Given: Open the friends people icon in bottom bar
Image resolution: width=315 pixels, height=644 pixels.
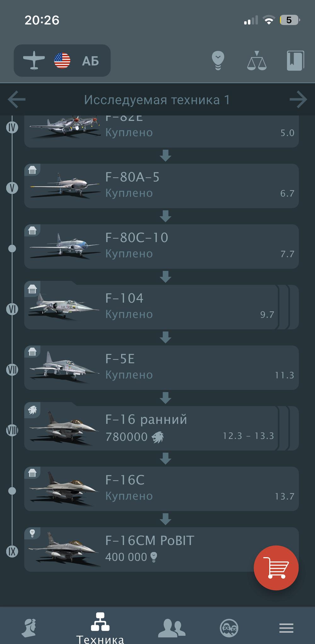Looking at the screenshot, I should pyautogui.click(x=172, y=628).
